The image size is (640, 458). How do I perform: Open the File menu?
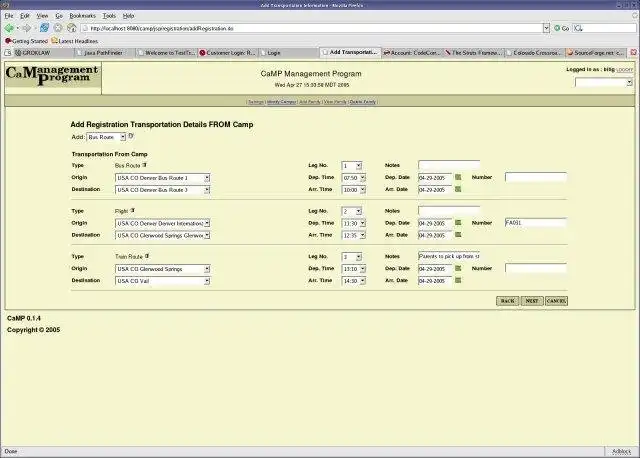pos(9,16)
